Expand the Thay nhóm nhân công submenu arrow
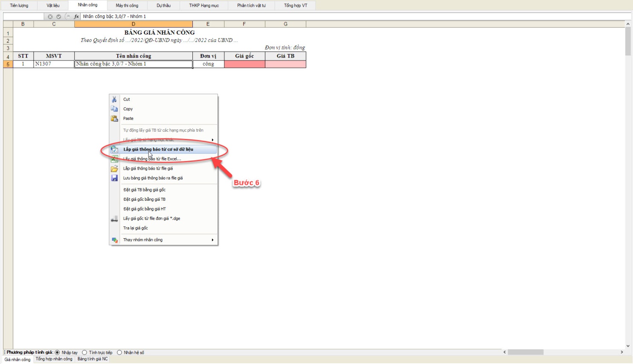 pos(212,240)
